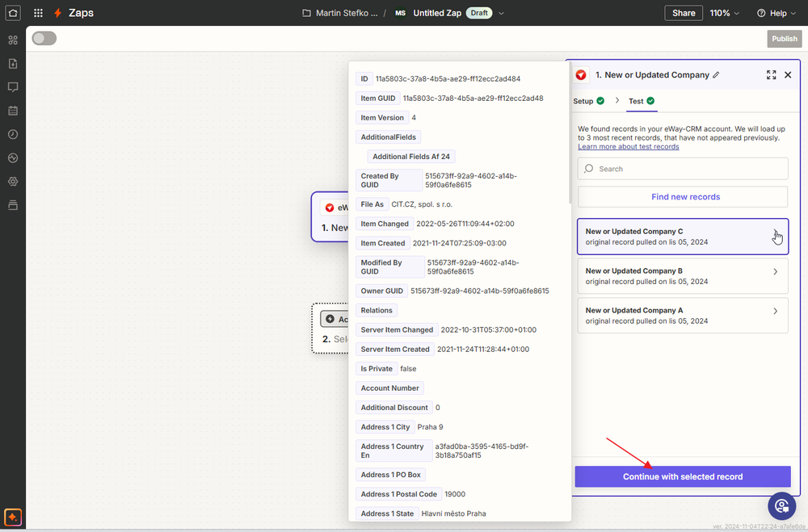Viewport: 808px width, 532px height.
Task: Select action step 2 card on canvas
Action: [x=330, y=329]
